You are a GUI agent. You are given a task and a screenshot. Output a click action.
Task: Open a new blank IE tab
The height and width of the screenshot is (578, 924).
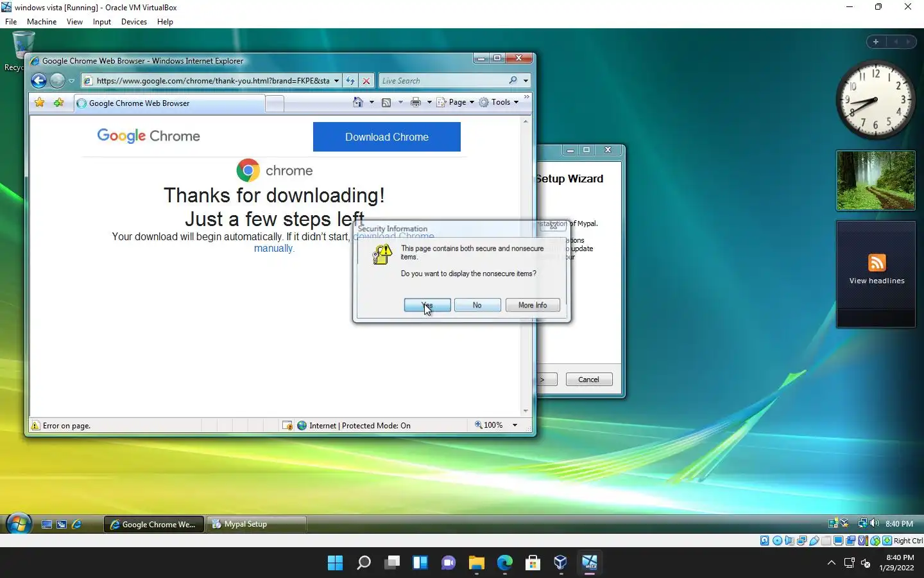(x=275, y=103)
